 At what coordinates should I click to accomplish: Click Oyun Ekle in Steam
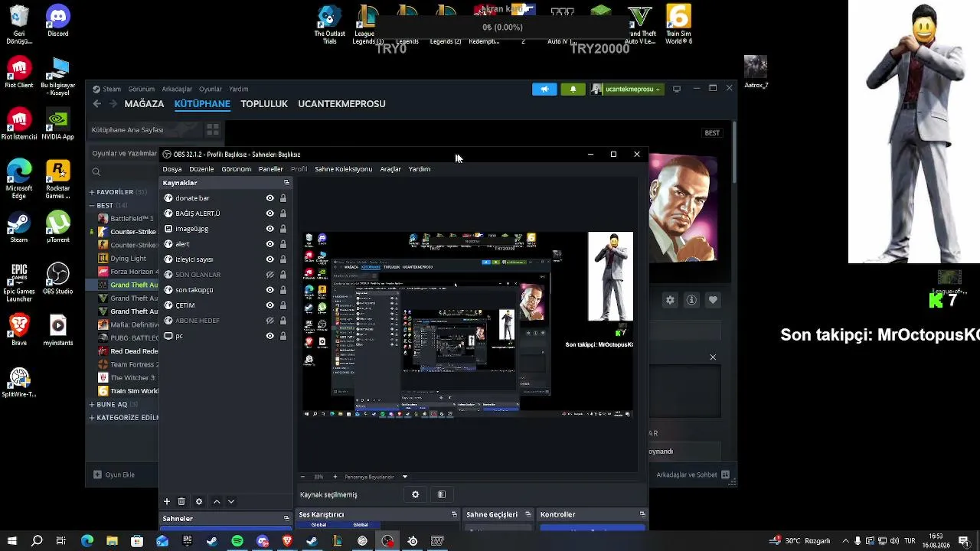click(x=114, y=474)
